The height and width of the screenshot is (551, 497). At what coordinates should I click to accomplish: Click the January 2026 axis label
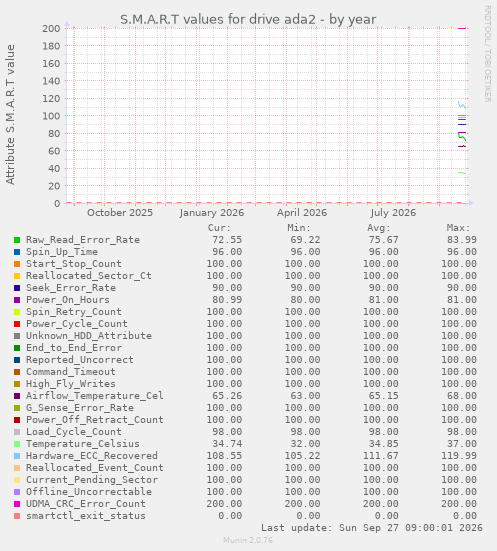pyautogui.click(x=212, y=213)
